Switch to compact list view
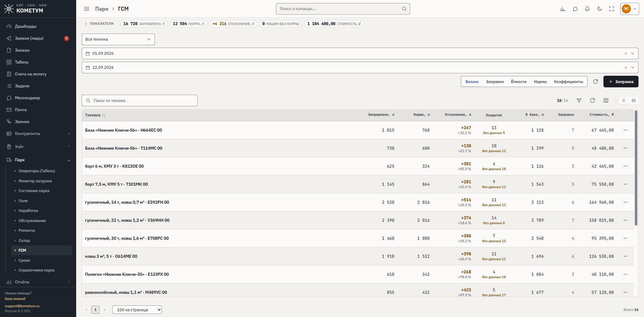Viewport: 644px width, 317px height. (x=624, y=100)
